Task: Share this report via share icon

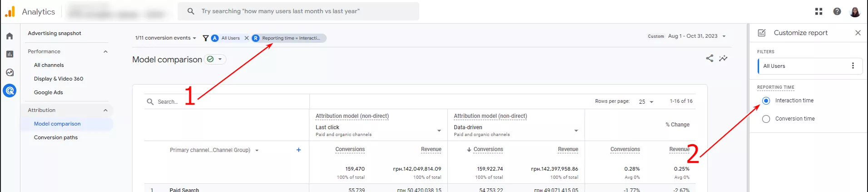Action: tap(709, 58)
